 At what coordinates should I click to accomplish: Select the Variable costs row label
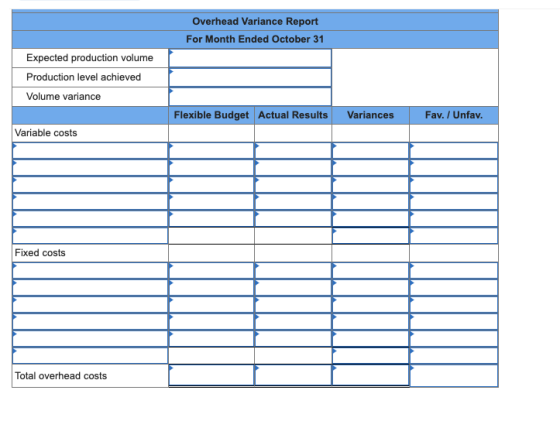click(46, 133)
